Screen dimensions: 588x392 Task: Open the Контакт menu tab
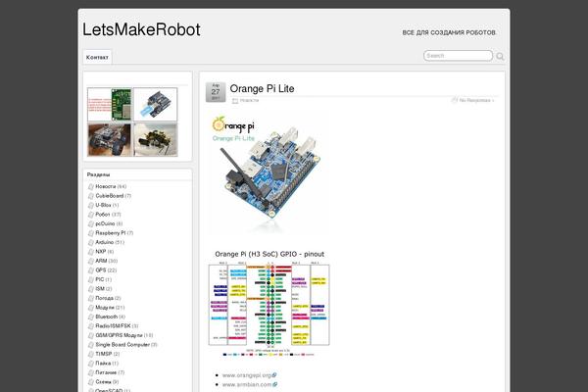(97, 57)
